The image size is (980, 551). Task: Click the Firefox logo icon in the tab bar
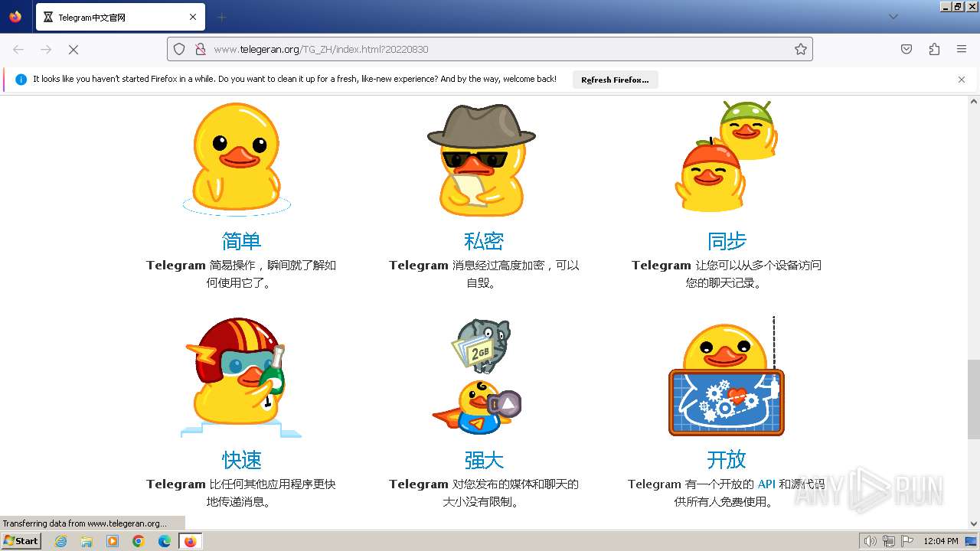[15, 17]
